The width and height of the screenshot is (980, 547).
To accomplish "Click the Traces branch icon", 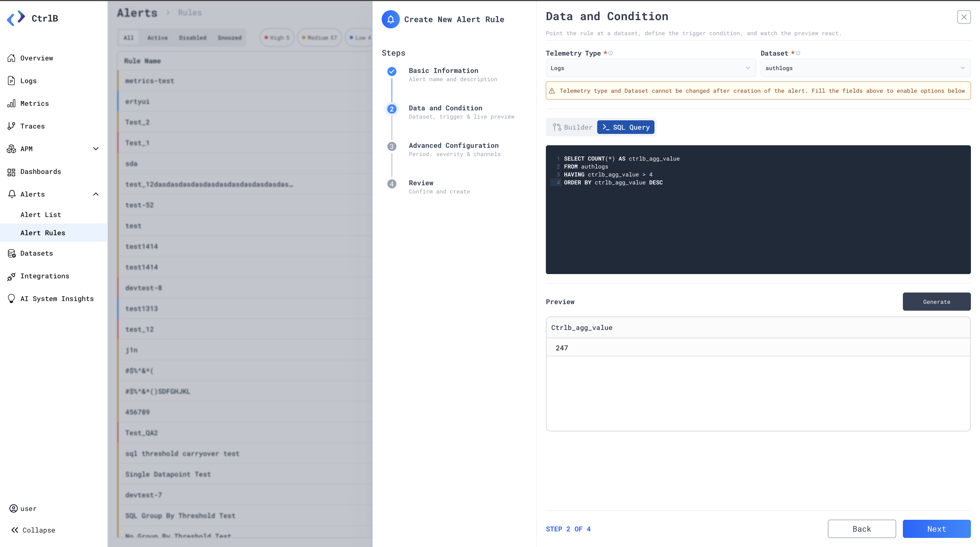I will 11,126.
